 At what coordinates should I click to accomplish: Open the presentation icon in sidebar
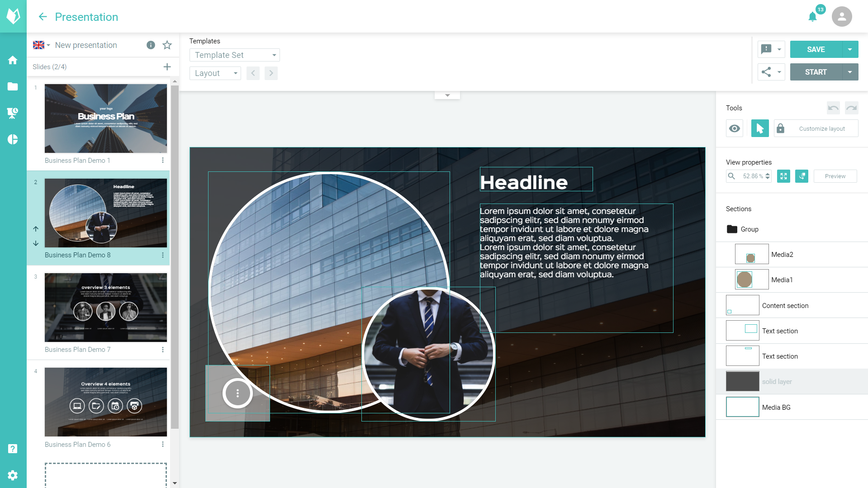tap(13, 113)
